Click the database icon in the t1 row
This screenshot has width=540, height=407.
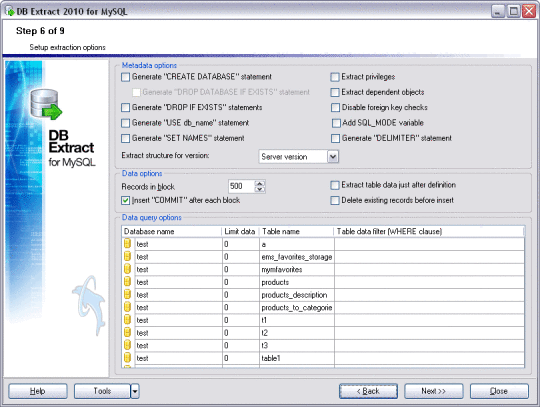pyautogui.click(x=127, y=320)
